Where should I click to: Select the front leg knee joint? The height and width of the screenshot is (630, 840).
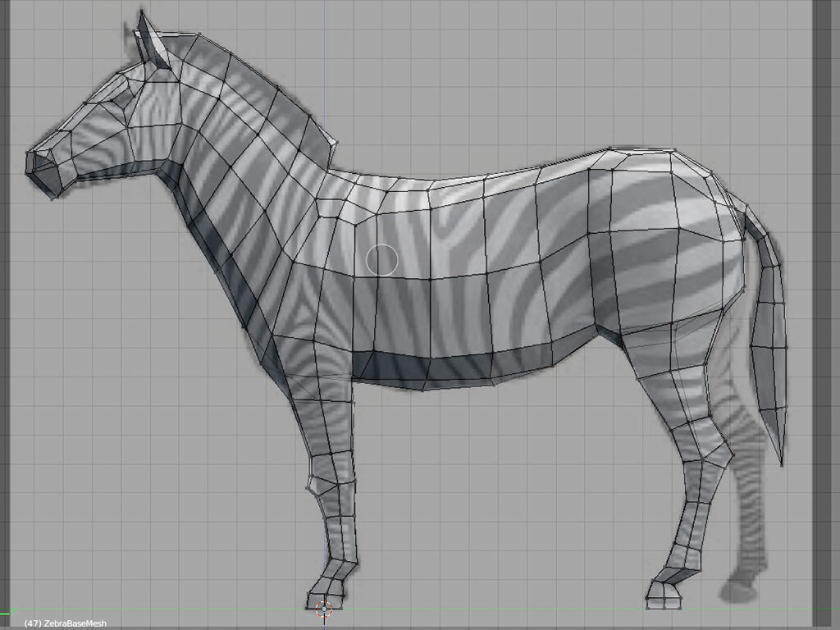332,484
